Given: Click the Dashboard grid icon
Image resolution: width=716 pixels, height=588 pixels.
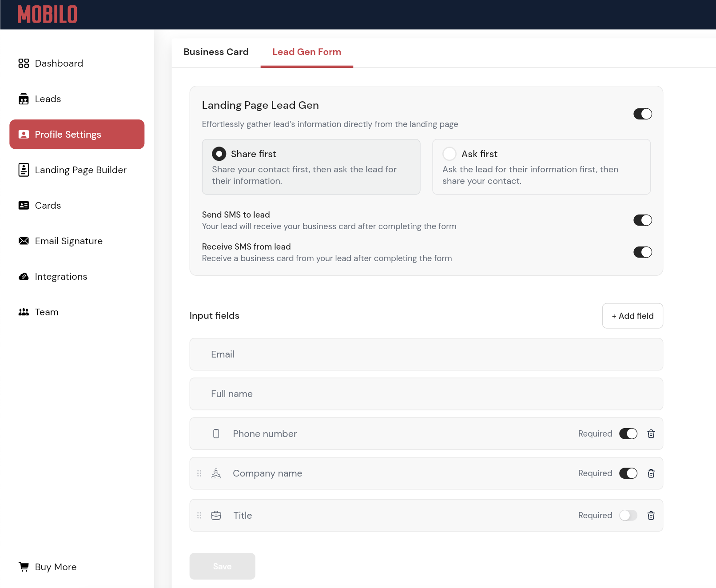Looking at the screenshot, I should (x=24, y=64).
